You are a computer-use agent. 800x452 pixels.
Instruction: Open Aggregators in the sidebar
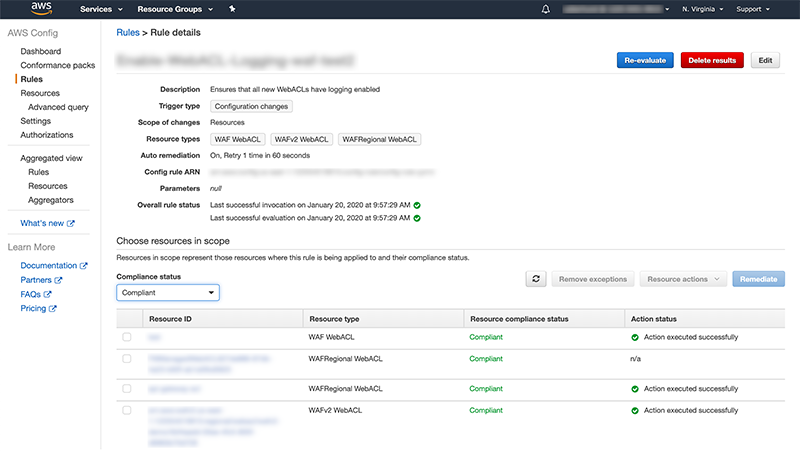point(51,200)
